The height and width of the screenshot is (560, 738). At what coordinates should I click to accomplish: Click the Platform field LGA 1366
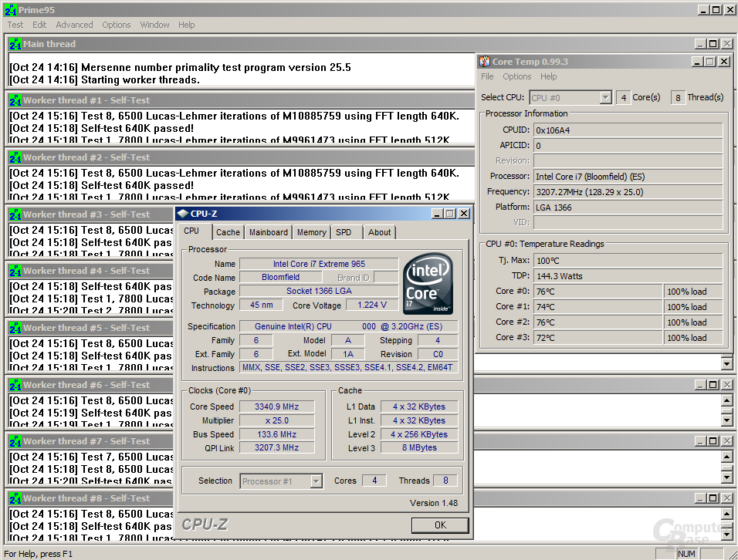coord(628,207)
